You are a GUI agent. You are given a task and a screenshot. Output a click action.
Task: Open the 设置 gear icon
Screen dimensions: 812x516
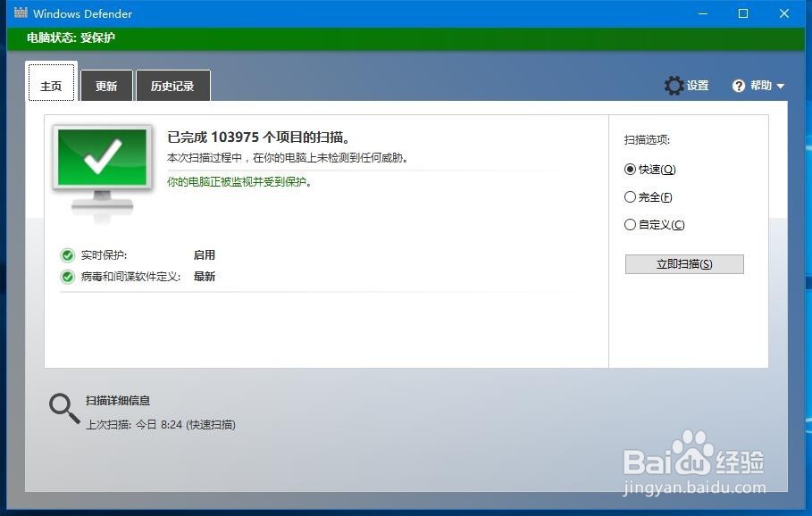[674, 86]
